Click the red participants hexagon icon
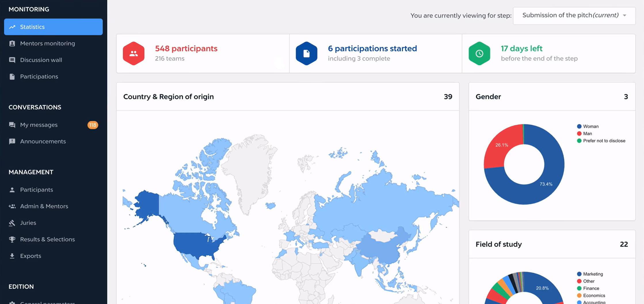The width and height of the screenshot is (644, 304). click(x=134, y=53)
